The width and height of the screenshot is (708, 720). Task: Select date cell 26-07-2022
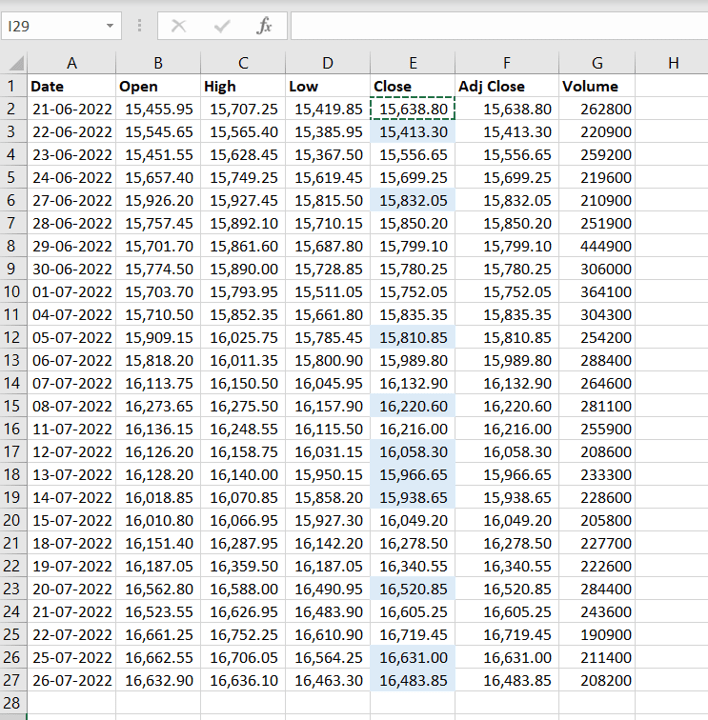click(x=72, y=680)
